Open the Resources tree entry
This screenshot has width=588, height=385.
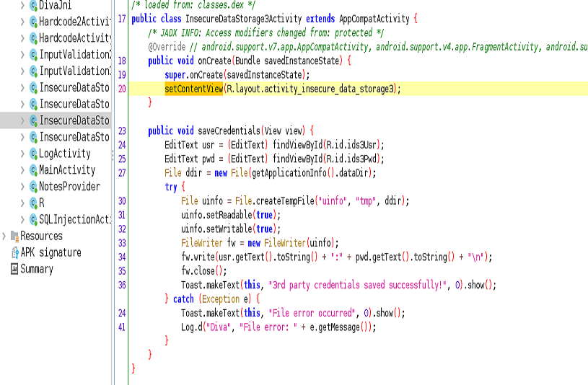click(41, 236)
